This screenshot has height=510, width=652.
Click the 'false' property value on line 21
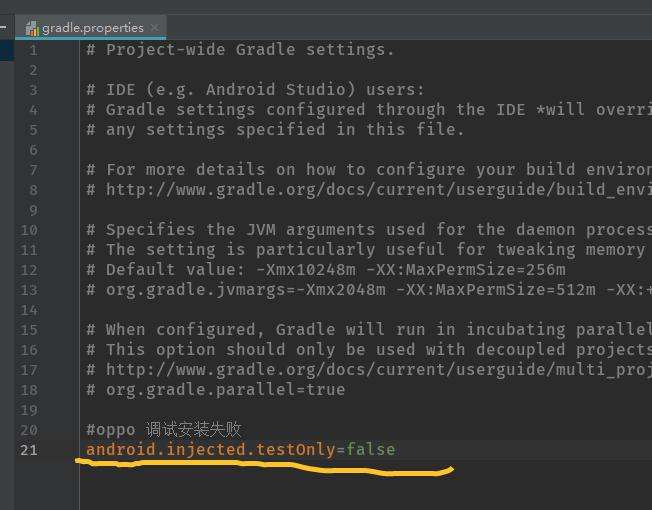pyautogui.click(x=370, y=450)
